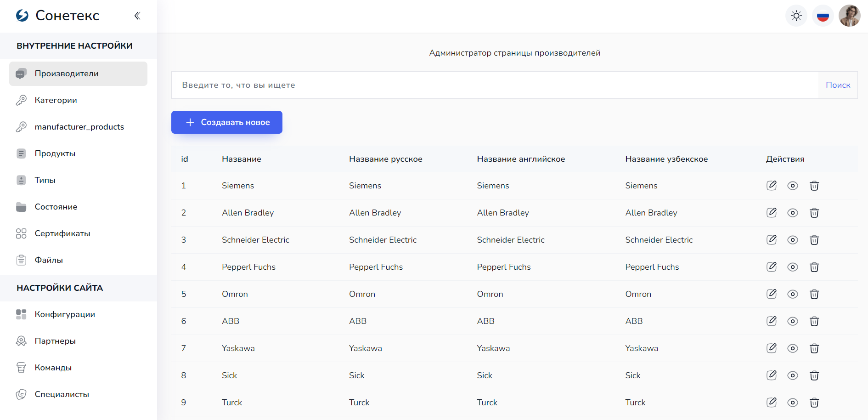The width and height of the screenshot is (868, 420).
Task: Delete the Sick row
Action: click(814, 375)
